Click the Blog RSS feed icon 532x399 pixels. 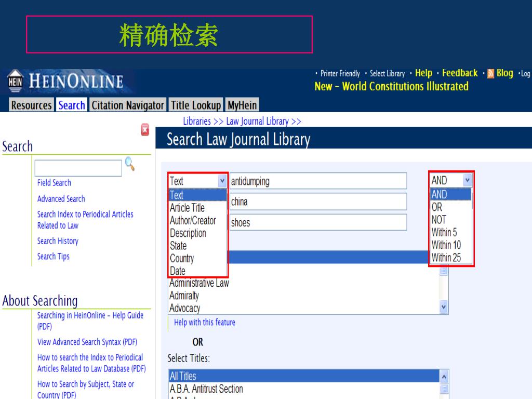tap(490, 74)
